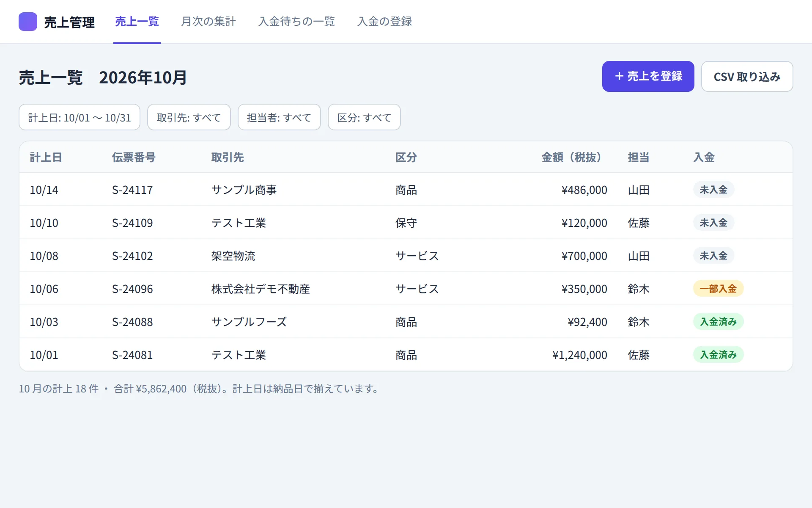Image resolution: width=812 pixels, height=508 pixels.
Task: Click customer サンプル商事
Action: (244, 190)
